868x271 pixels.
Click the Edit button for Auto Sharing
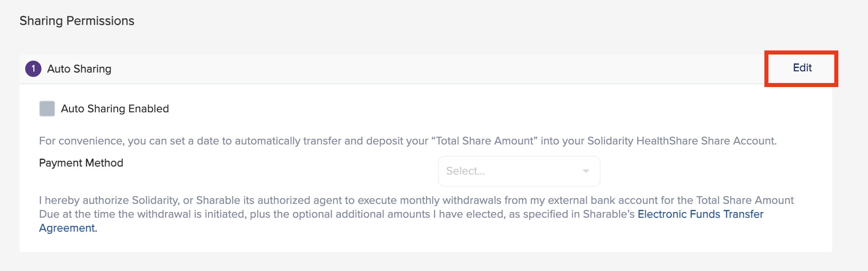tap(802, 68)
